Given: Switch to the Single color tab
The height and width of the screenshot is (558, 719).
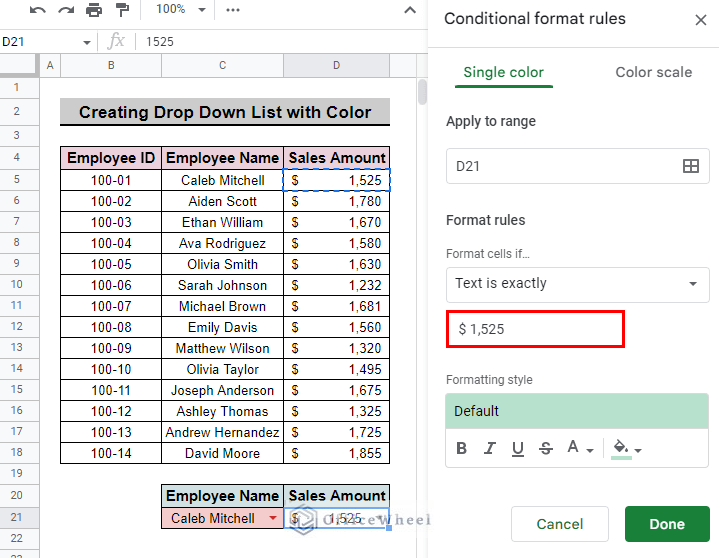Looking at the screenshot, I should tap(503, 72).
